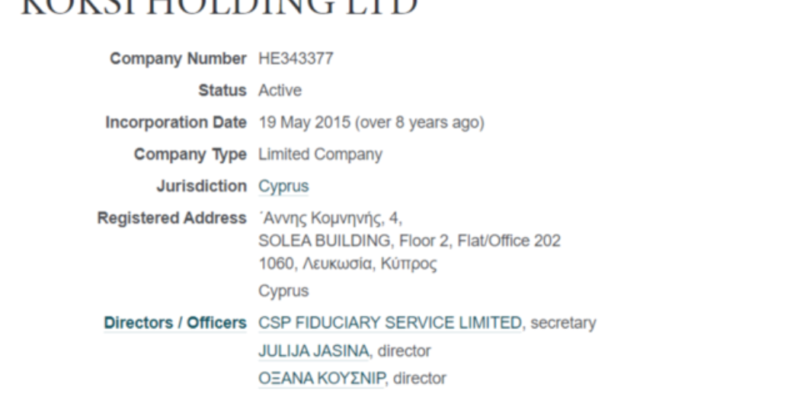Open ΟΞΑΝΑ ΚΟΥΣΝΙΡ director link
The width and height of the screenshot is (800, 400).
click(321, 379)
